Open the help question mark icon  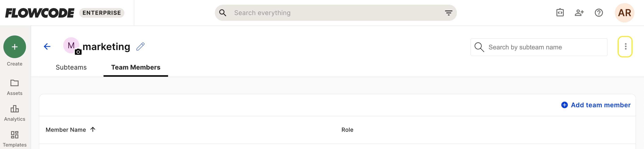[x=599, y=13]
